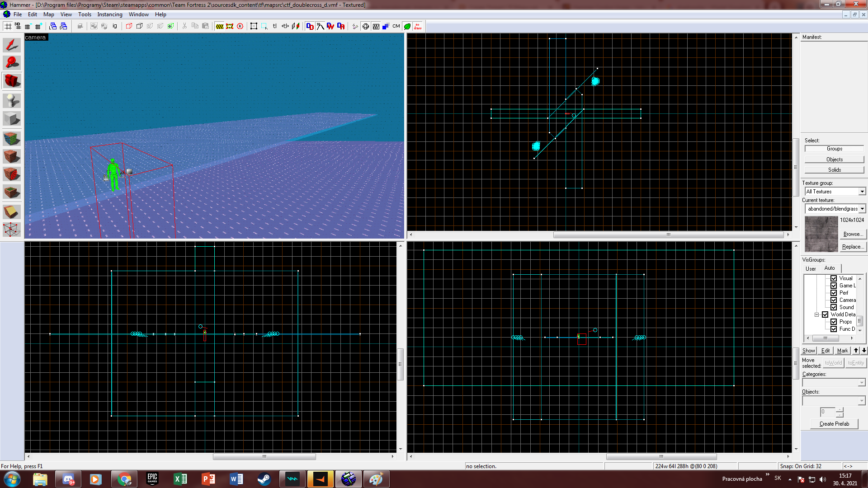The height and width of the screenshot is (488, 868).
Task: Select the Camera tool
Action: click(12, 81)
